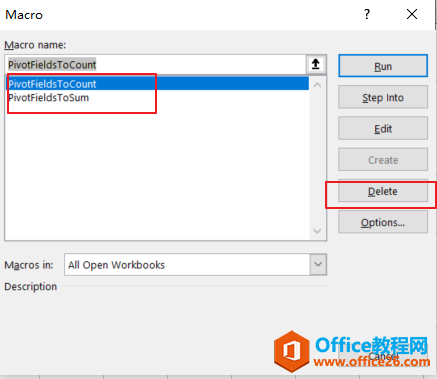The image size is (437, 379).
Task: Select PivotFieldsToSum in the macro list
Action: tap(158, 98)
